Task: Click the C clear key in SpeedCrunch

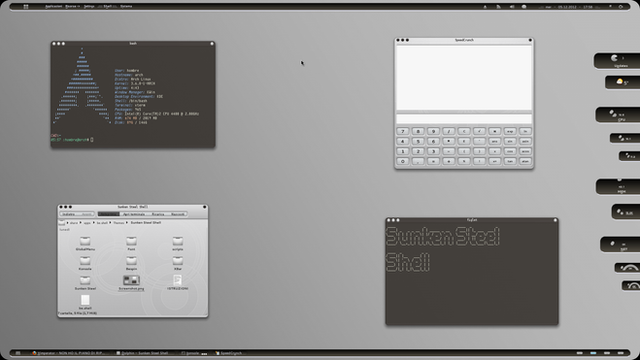Action: [x=464, y=131]
